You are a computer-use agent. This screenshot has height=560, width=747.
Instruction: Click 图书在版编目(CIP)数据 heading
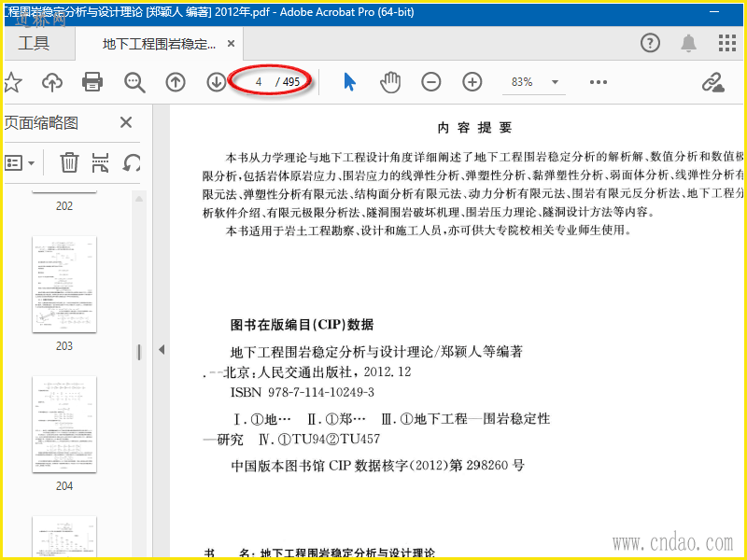[x=302, y=325]
